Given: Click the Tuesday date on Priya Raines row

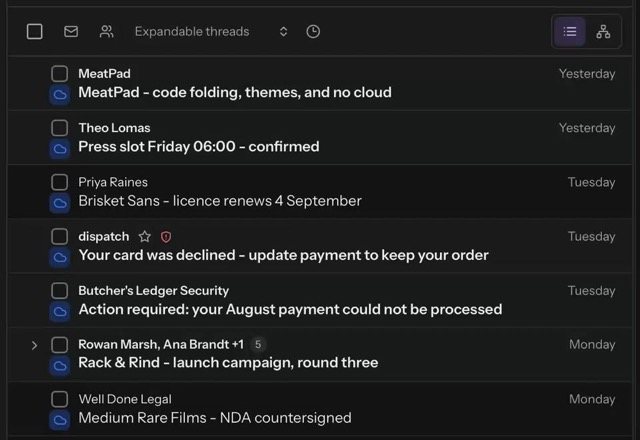Looking at the screenshot, I should click(591, 182).
